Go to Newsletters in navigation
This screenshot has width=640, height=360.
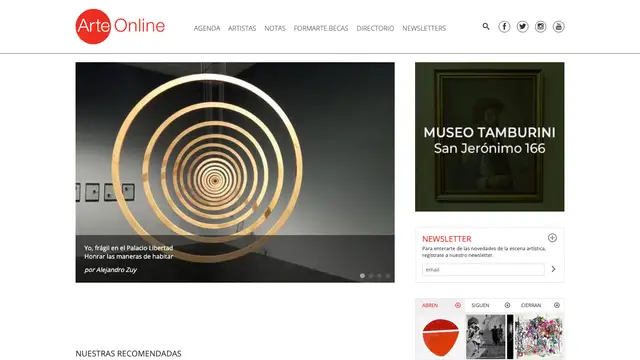[424, 28]
